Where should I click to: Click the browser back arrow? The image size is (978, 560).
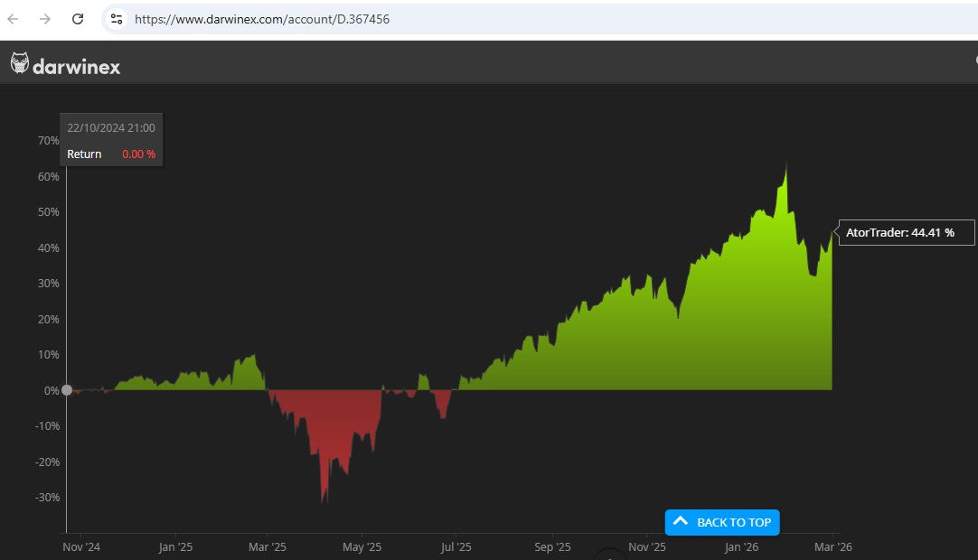point(14,19)
